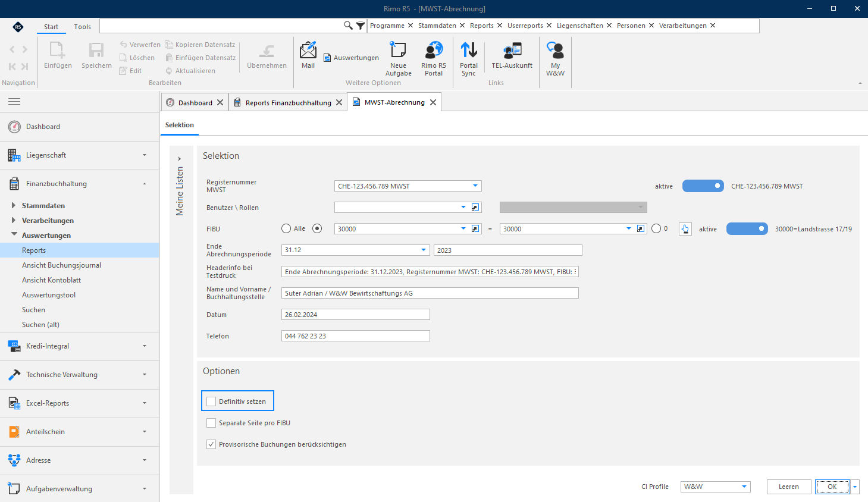This screenshot has height=502, width=868.
Task: Click the hand pointer selection icon
Action: tap(685, 229)
